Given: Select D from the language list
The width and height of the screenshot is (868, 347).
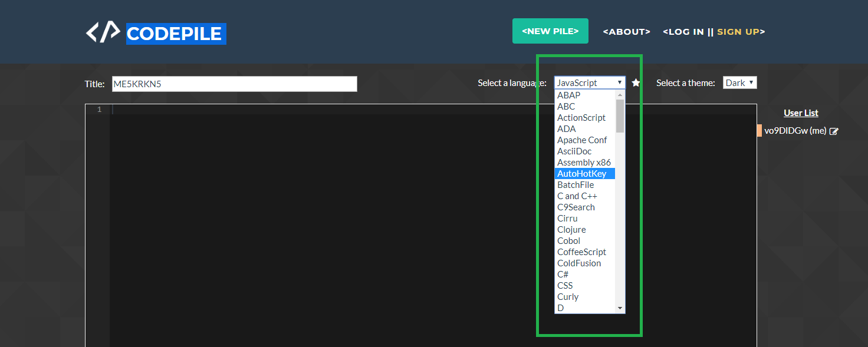Looking at the screenshot, I should (585, 308).
